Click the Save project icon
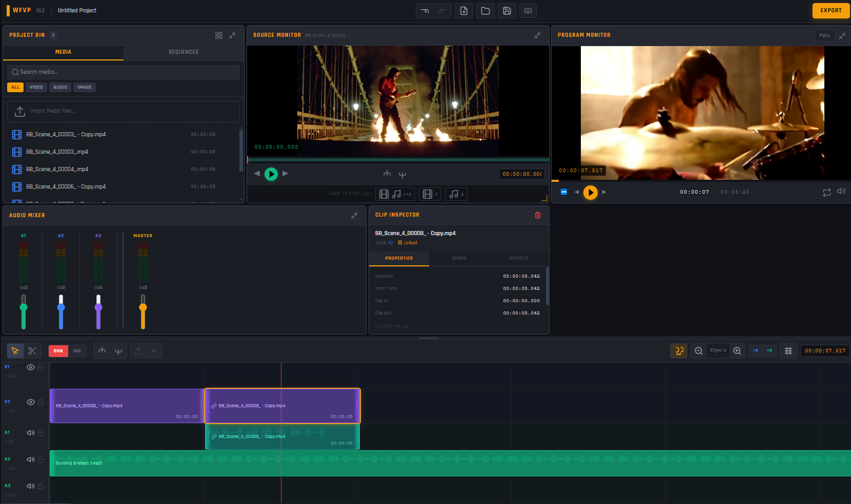This screenshot has height=504, width=851. [506, 10]
